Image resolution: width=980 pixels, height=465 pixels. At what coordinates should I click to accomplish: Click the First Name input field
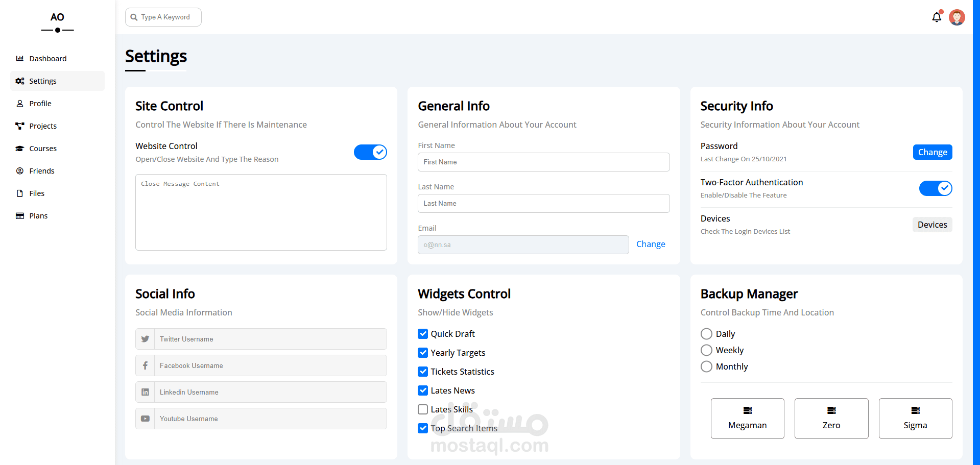tap(543, 162)
